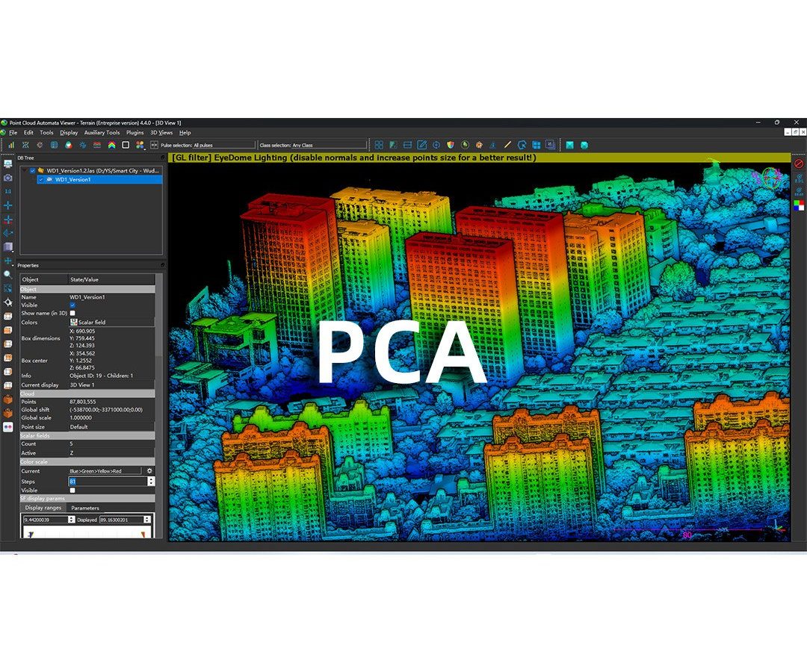Open the Edit menu
The width and height of the screenshot is (807, 672).
(x=28, y=133)
